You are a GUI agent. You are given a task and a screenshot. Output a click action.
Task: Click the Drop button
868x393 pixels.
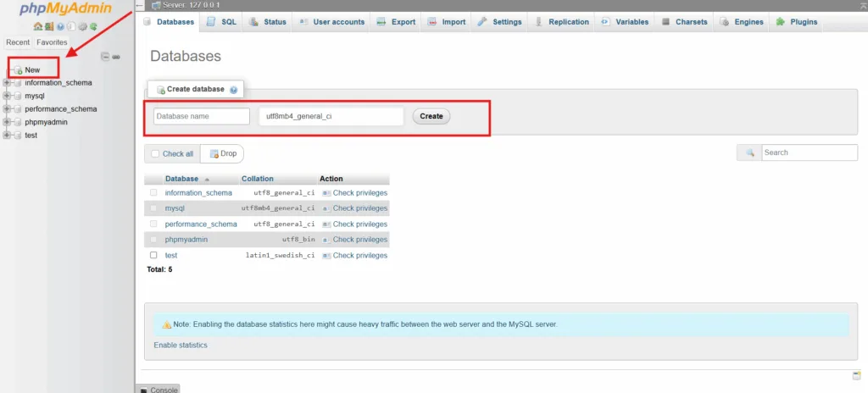[x=223, y=154]
